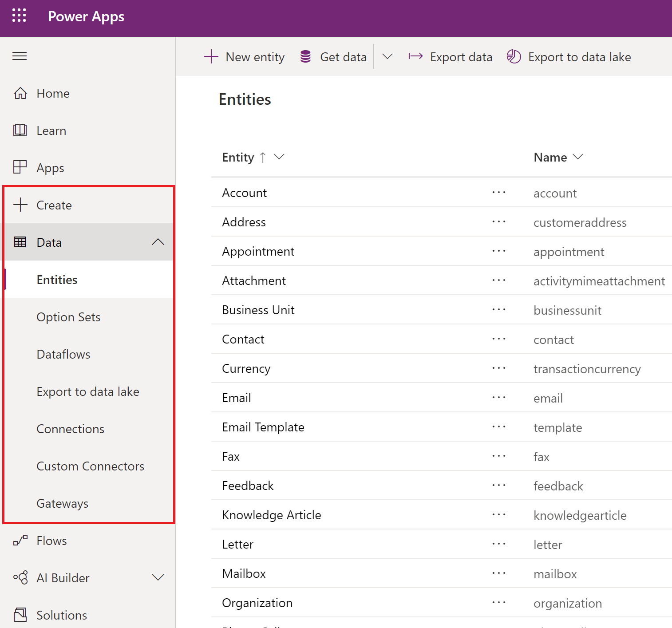This screenshot has height=628, width=672.
Task: Open more options for Knowledge Article row
Action: tap(499, 515)
